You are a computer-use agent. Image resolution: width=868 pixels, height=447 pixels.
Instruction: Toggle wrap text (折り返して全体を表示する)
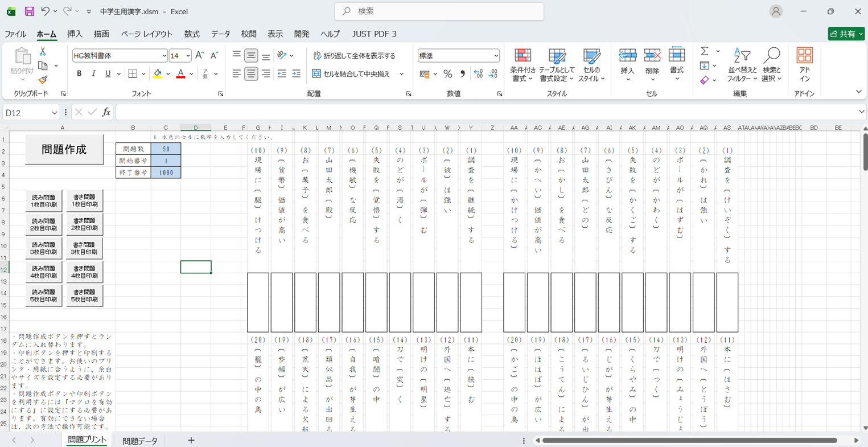point(354,56)
